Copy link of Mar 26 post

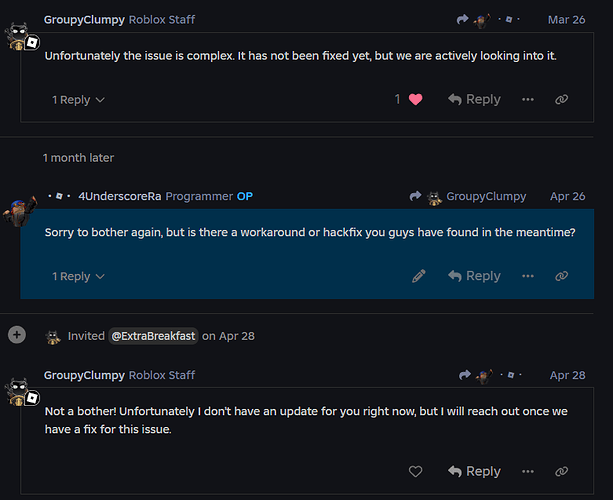(x=562, y=99)
